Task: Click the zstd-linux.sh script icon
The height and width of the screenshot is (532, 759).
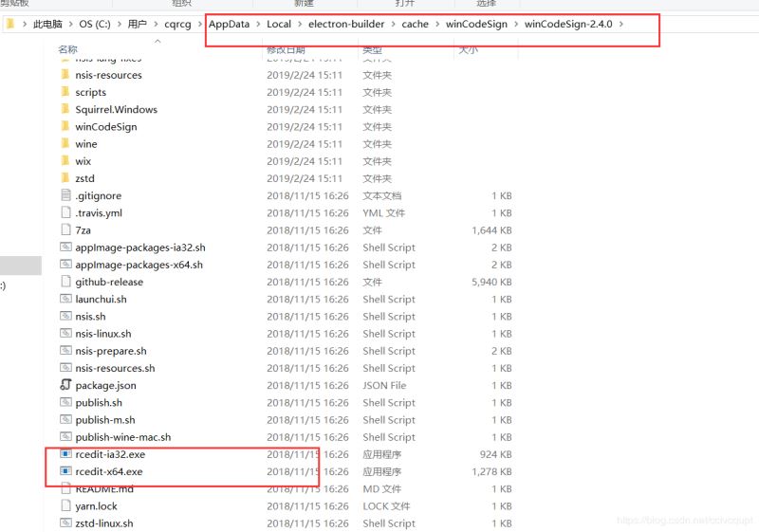Action: [65, 523]
